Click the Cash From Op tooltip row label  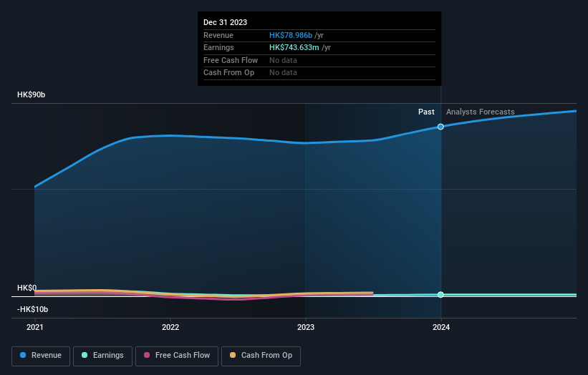click(x=228, y=73)
